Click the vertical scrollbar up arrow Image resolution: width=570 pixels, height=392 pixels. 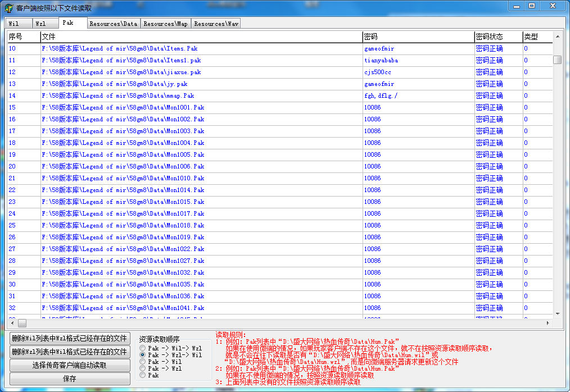(x=557, y=37)
